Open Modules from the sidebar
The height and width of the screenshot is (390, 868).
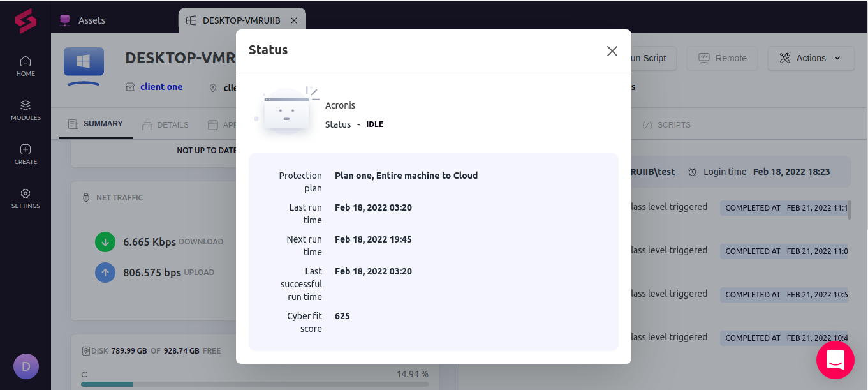(x=26, y=110)
